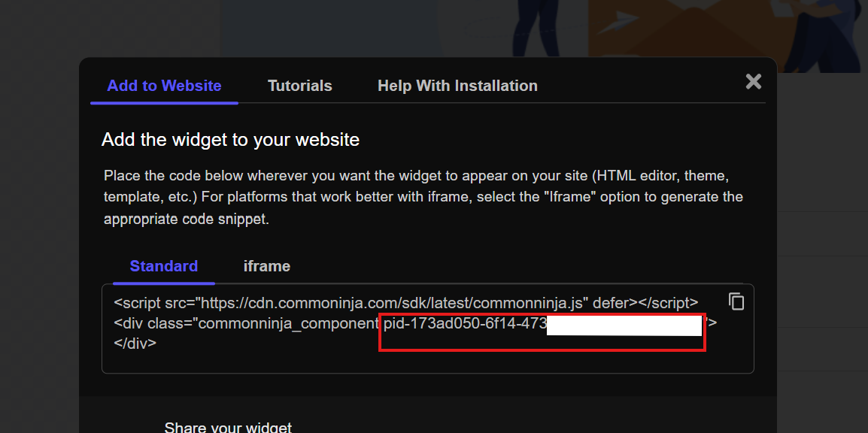Click the placement instructions paragraph
The image size is (868, 433).
click(423, 198)
